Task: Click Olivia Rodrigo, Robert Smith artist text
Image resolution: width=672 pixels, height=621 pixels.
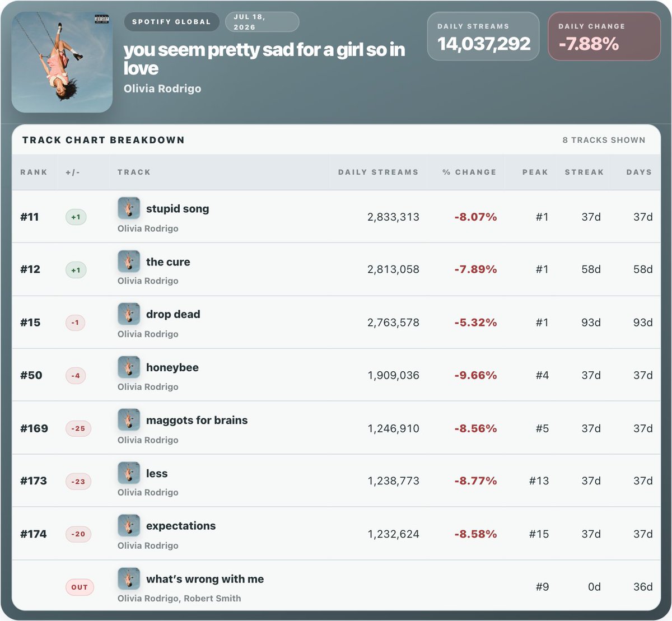Action: [x=179, y=598]
